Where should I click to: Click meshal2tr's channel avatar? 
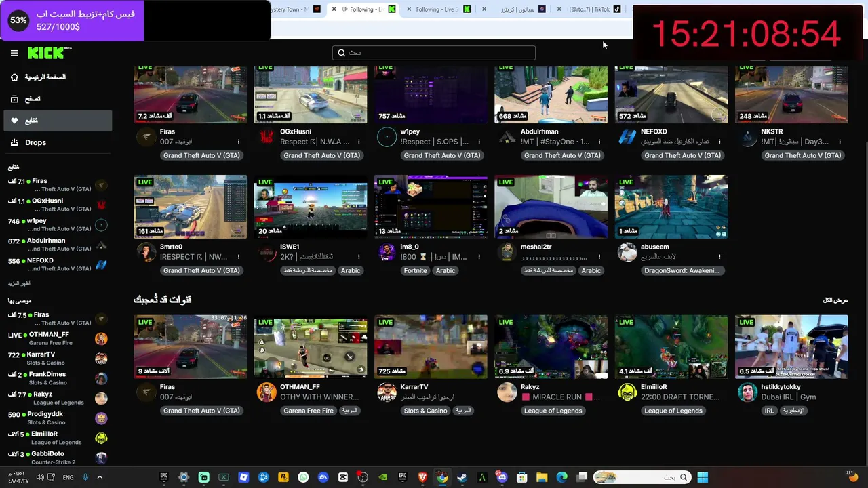(507, 253)
